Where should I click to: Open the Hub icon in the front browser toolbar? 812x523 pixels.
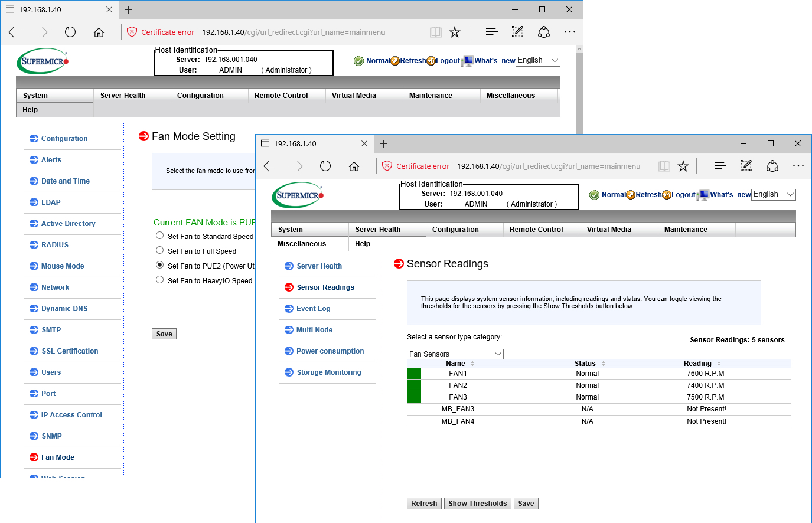[720, 166]
